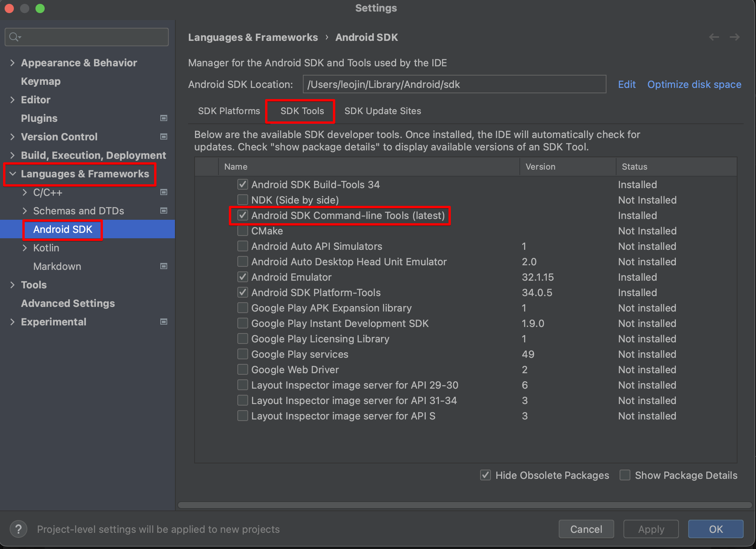Screen dimensions: 756x549
Task: Click the search magnifier icon
Action: point(14,37)
